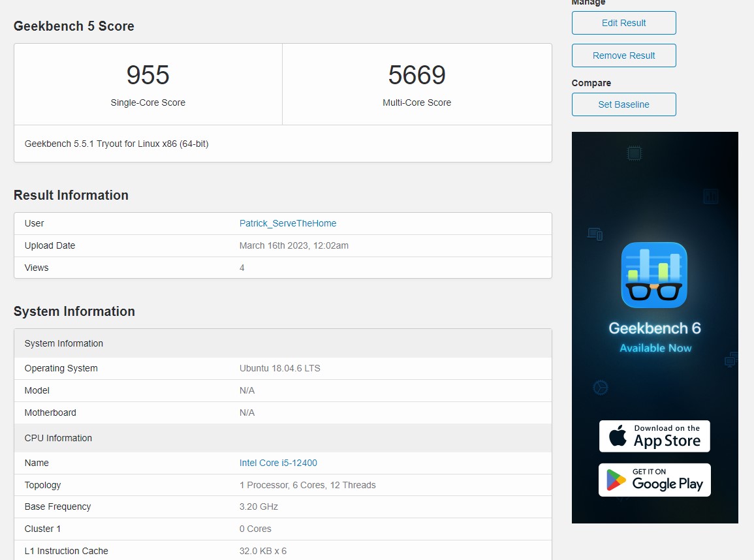This screenshot has height=560, width=754.
Task: Click the Set Baseline button
Action: [x=623, y=105]
